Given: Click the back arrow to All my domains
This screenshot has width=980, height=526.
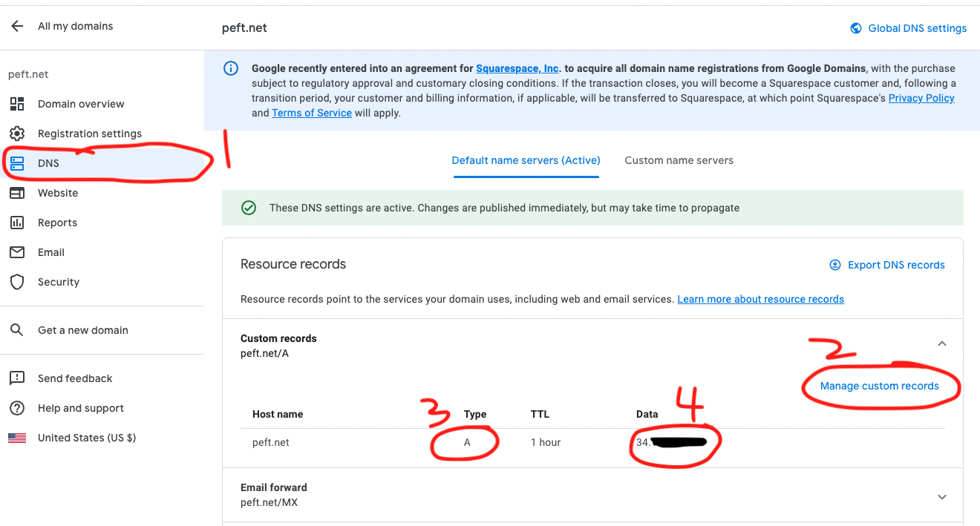Looking at the screenshot, I should pos(16,26).
